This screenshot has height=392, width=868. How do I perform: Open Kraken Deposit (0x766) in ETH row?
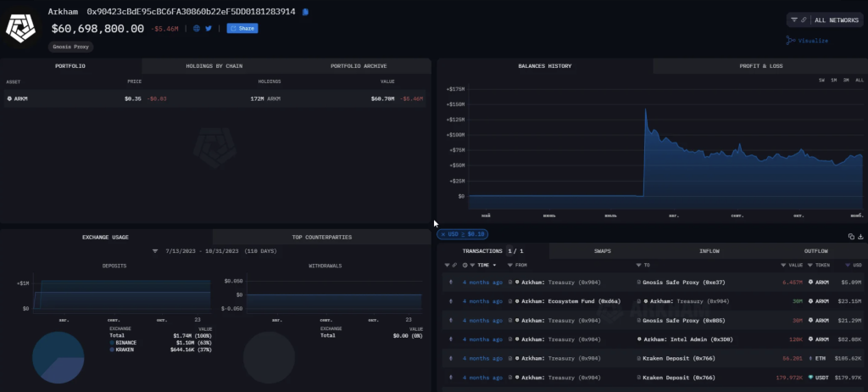(679, 358)
